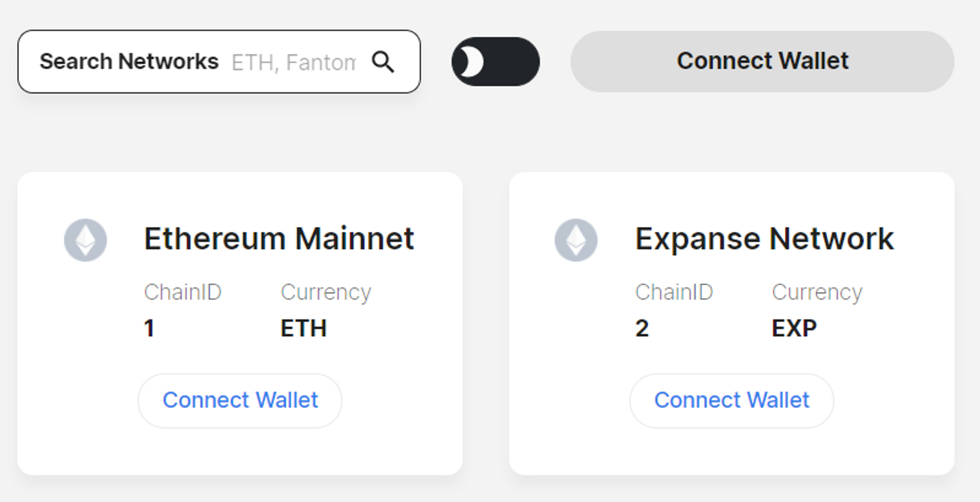Click the Currency label on Ethereum Mainnet card
This screenshot has width=980, height=502.
click(x=326, y=292)
